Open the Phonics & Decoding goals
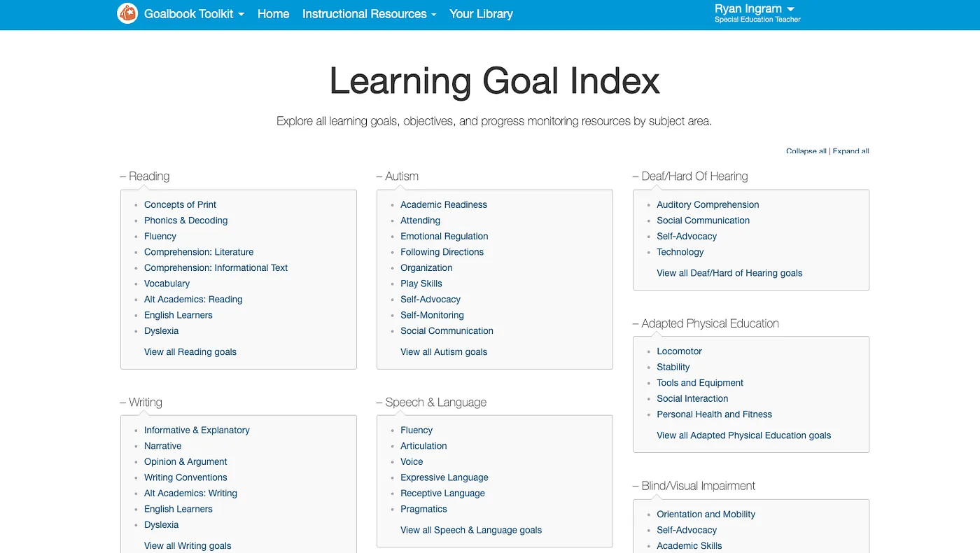Viewport: 980px width, 553px height. click(185, 220)
